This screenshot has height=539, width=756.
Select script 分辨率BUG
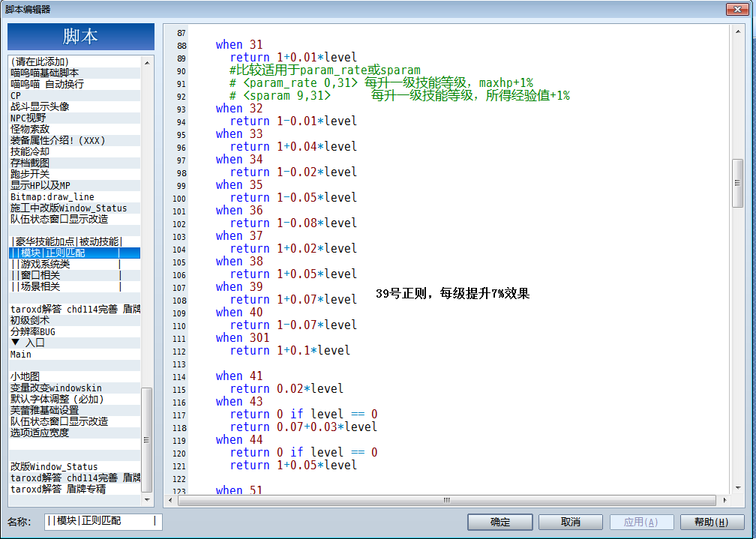75,331
